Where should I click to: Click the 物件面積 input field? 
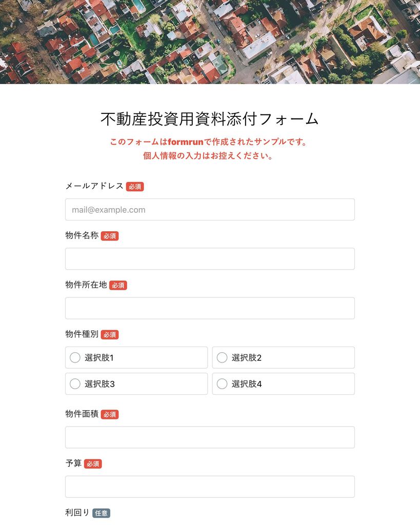coord(210,437)
